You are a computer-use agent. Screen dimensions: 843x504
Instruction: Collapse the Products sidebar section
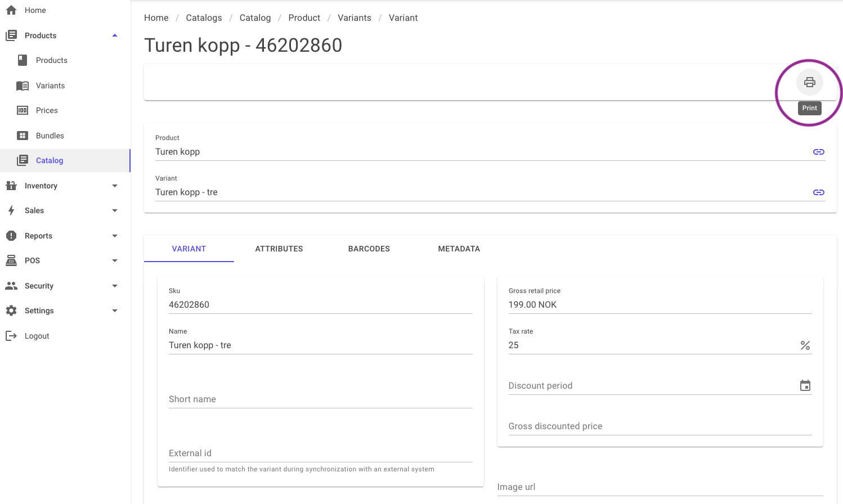point(115,35)
